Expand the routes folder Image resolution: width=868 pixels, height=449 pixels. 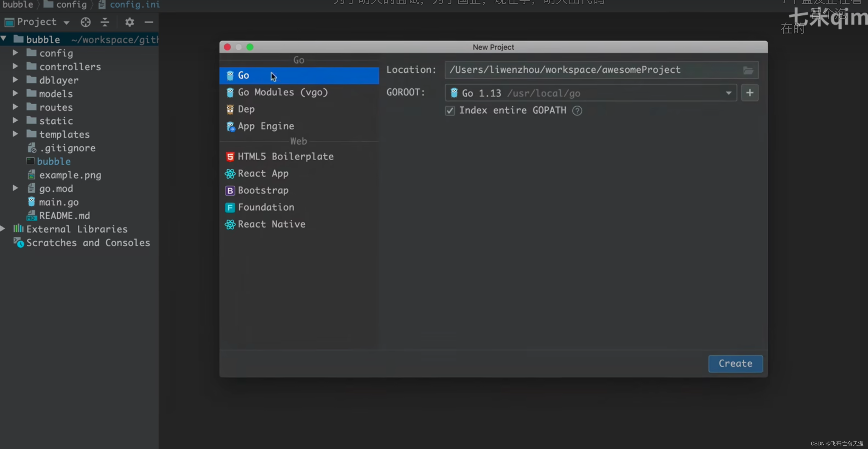pos(15,107)
